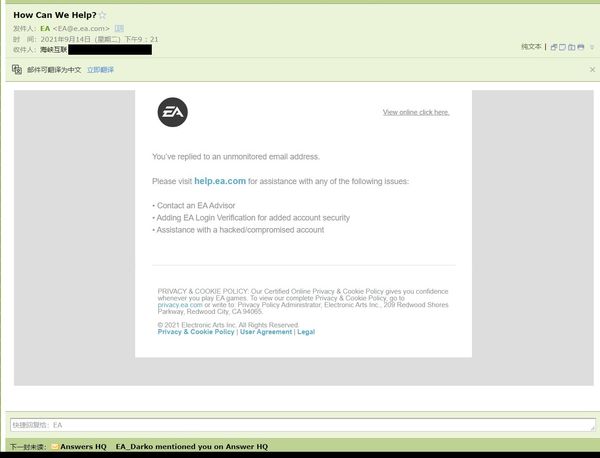Open the email in a new window
600x458 pixels.
pos(554,47)
